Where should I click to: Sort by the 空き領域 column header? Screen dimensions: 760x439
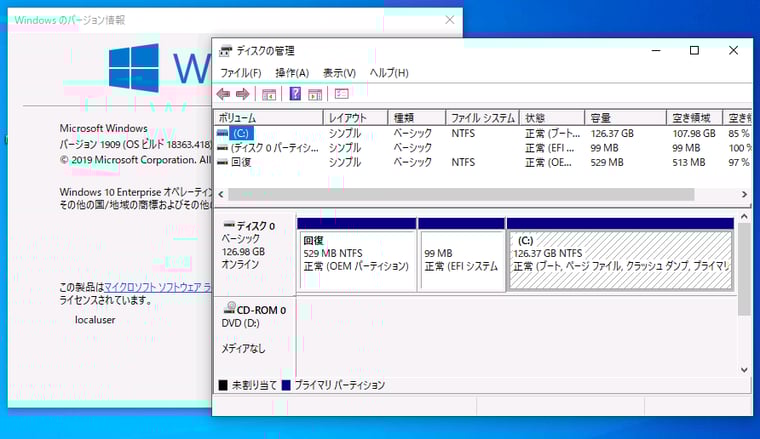[x=695, y=118]
